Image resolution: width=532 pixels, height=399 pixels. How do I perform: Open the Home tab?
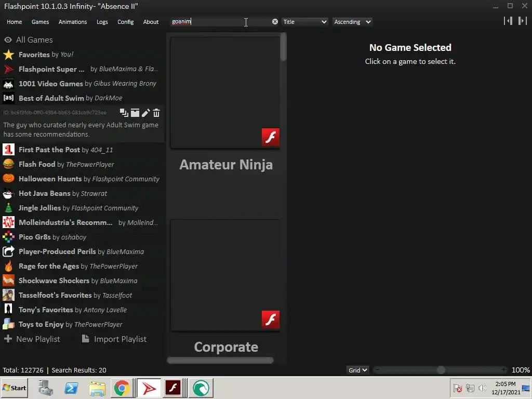click(x=14, y=22)
